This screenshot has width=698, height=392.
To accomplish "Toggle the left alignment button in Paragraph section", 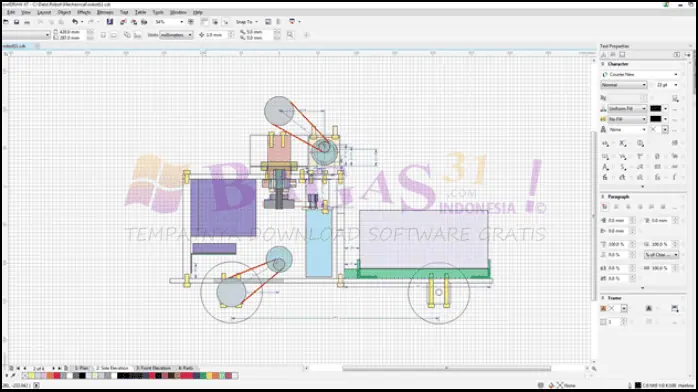I will pos(617,207).
